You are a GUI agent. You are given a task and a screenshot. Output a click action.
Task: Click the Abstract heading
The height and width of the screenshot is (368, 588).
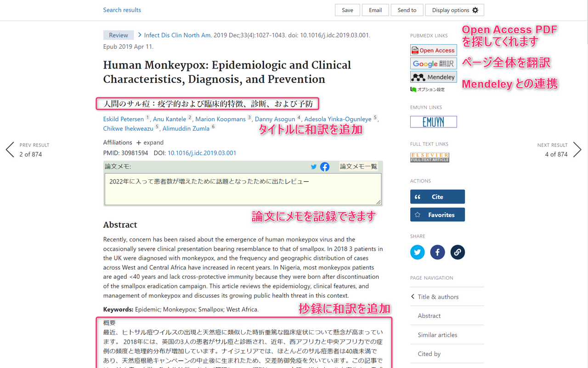click(x=120, y=224)
